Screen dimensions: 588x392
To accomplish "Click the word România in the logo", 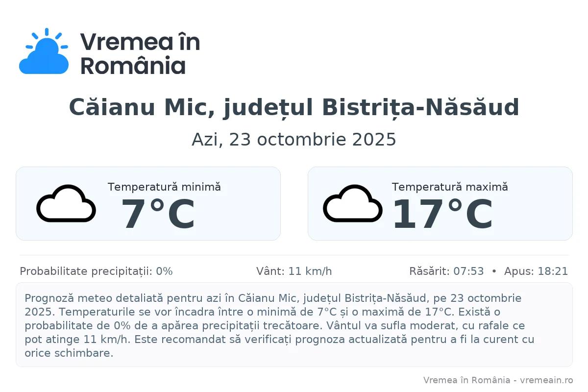I will [x=133, y=66].
